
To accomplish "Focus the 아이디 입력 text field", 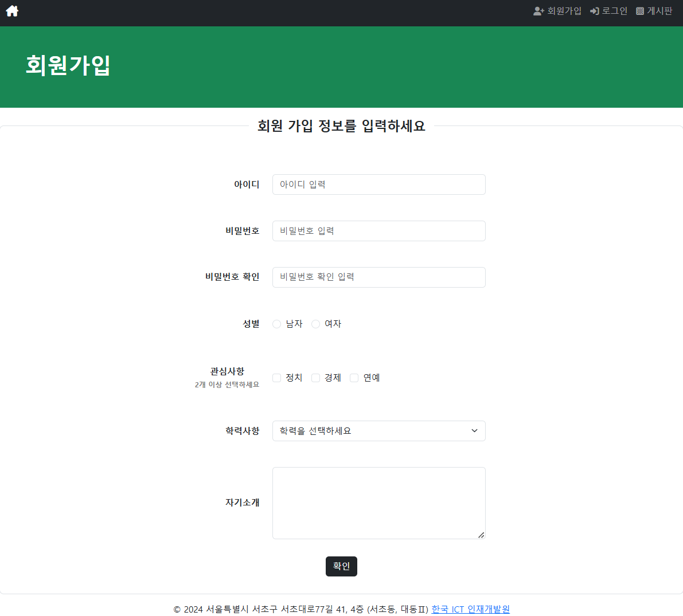I will (x=378, y=185).
